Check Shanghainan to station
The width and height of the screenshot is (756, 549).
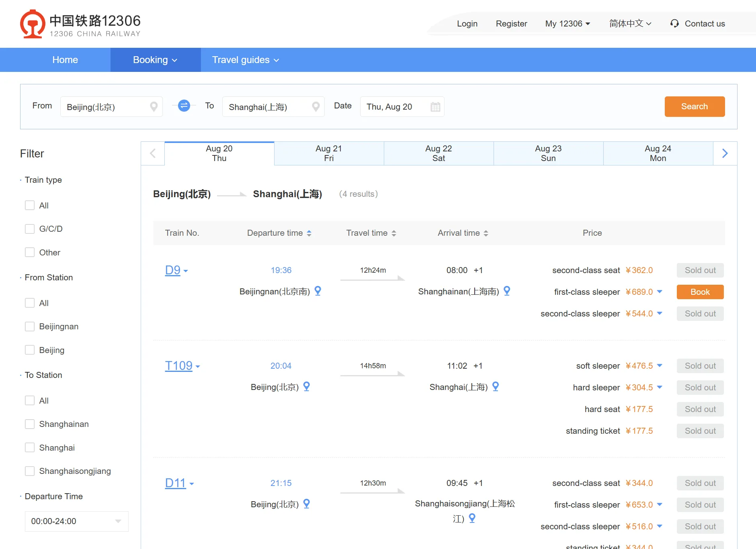[30, 424]
